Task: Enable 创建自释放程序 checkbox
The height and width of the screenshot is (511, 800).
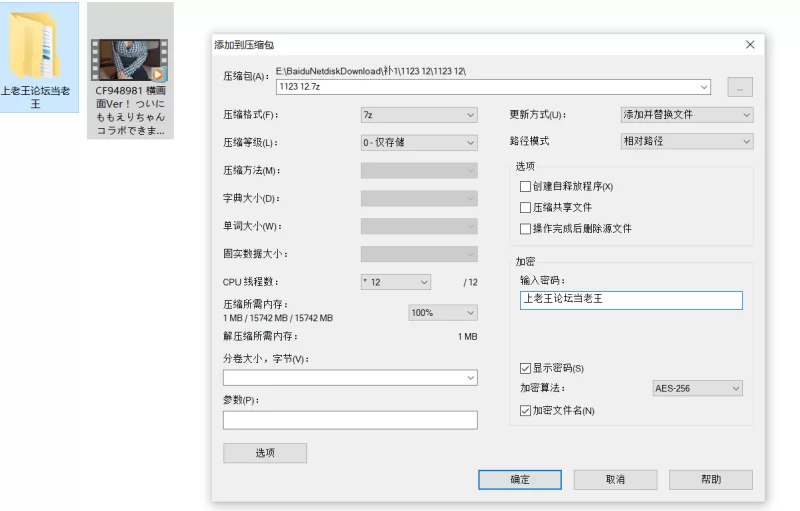Action: click(525, 187)
